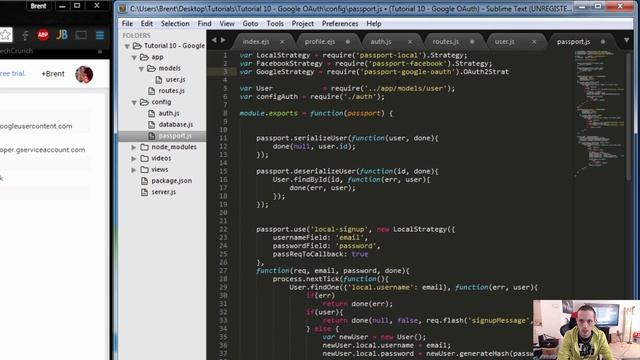The height and width of the screenshot is (360, 640).
Task: Open the Goto menu
Action: coord(250,24)
